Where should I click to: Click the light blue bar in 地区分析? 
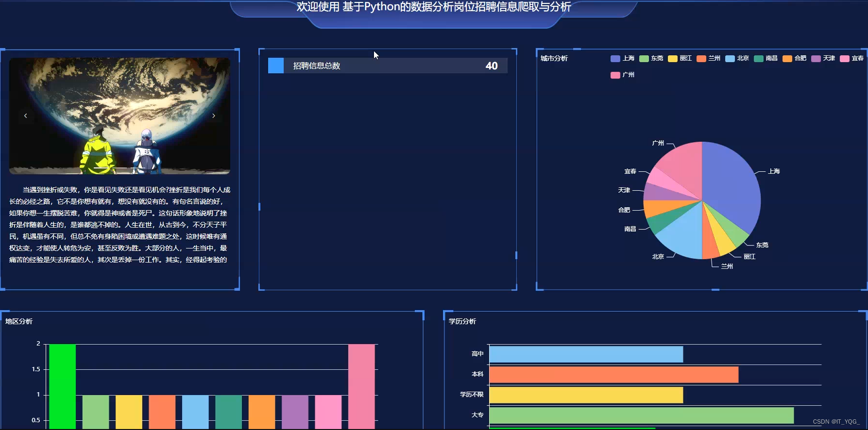(195, 412)
